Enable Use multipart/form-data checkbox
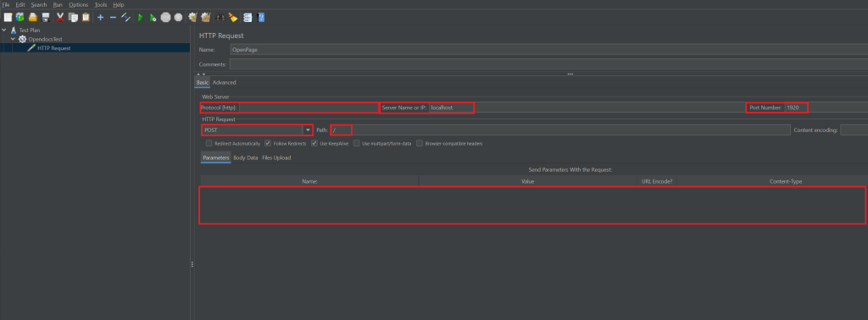868x320 pixels. pos(357,143)
